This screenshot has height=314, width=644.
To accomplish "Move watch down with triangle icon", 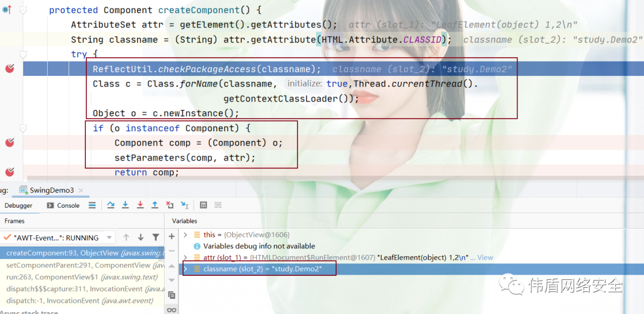I will point(172,280).
